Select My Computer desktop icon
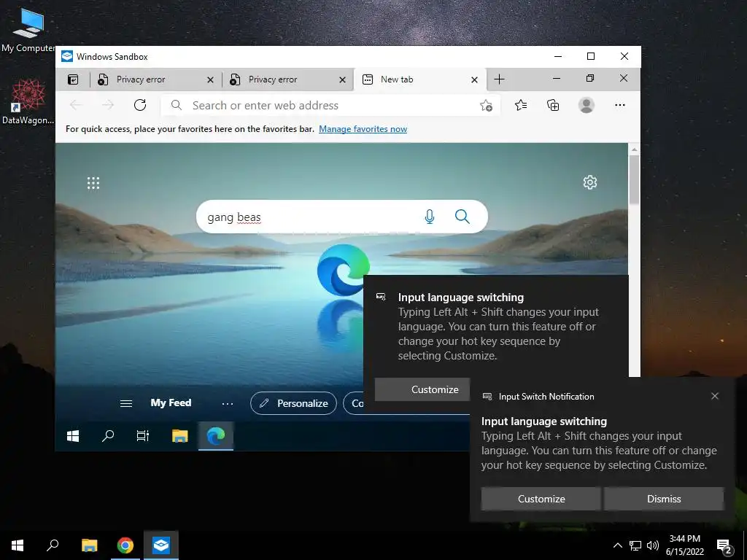747x560 pixels. [28, 30]
